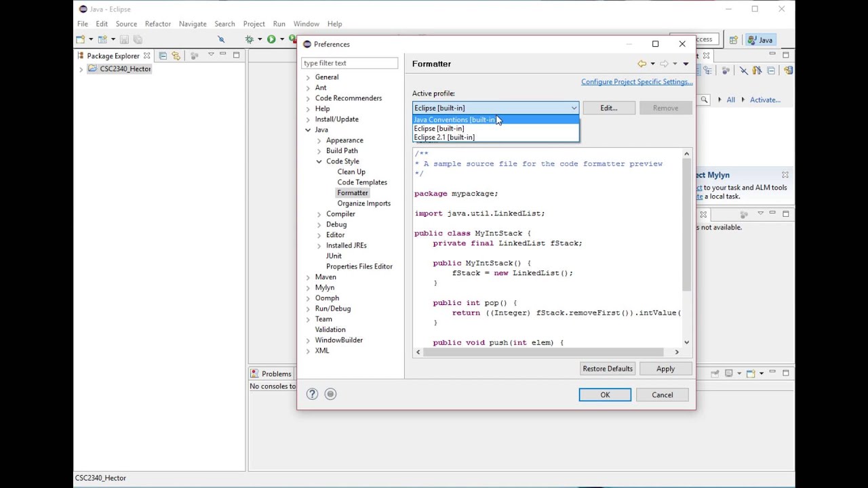868x488 pixels.
Task: Click the Pin Console icon
Action: (715, 373)
